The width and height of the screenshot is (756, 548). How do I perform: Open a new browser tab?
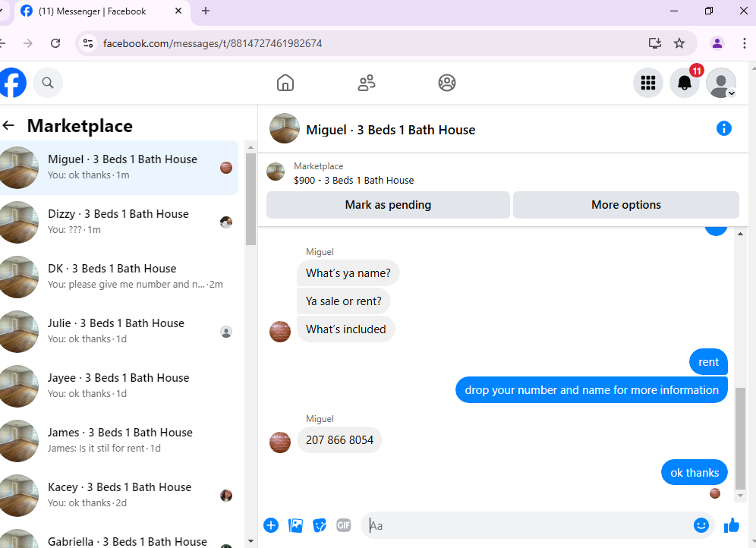coord(206,11)
